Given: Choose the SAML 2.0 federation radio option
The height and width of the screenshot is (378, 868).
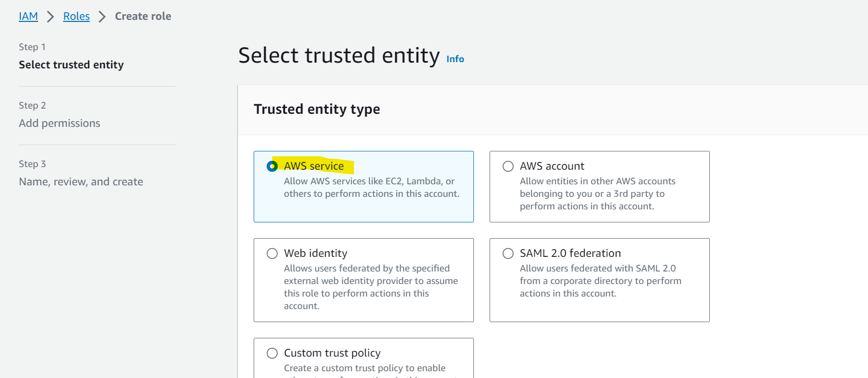Looking at the screenshot, I should 508,253.
